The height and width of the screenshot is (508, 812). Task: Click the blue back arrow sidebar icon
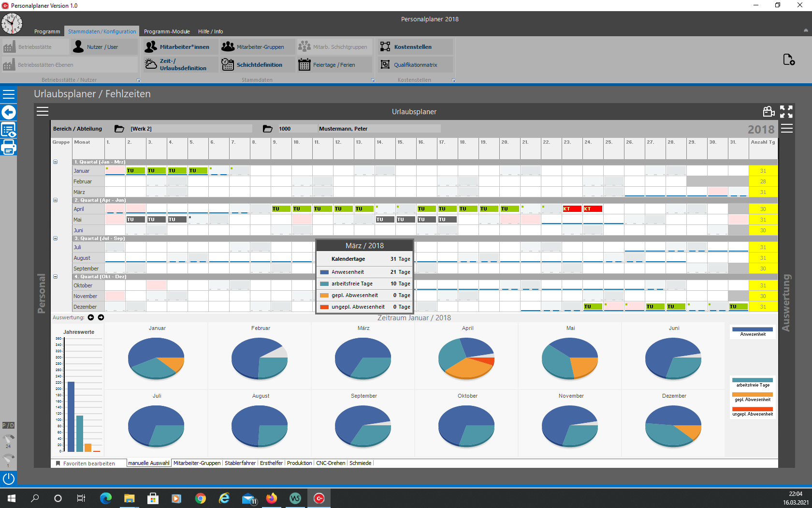[x=9, y=112]
